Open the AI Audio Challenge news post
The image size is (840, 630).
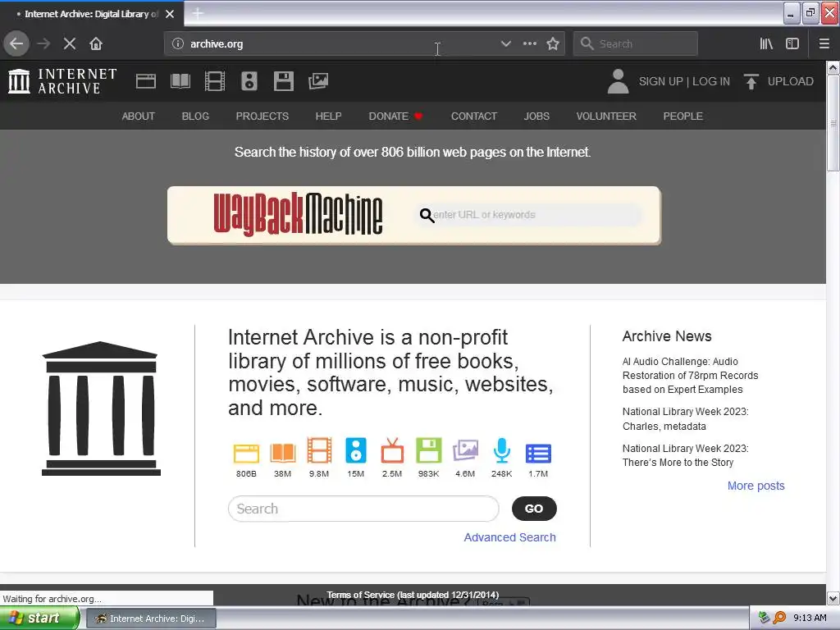tap(691, 376)
